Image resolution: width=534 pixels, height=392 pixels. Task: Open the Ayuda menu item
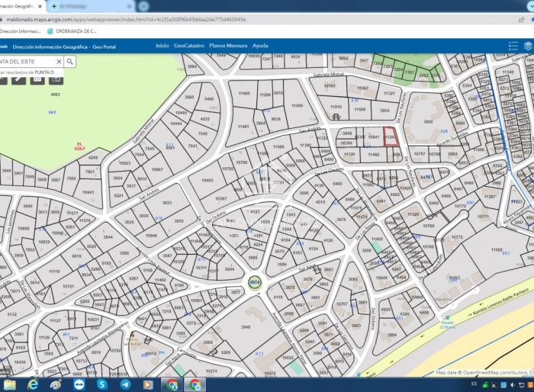tap(260, 46)
